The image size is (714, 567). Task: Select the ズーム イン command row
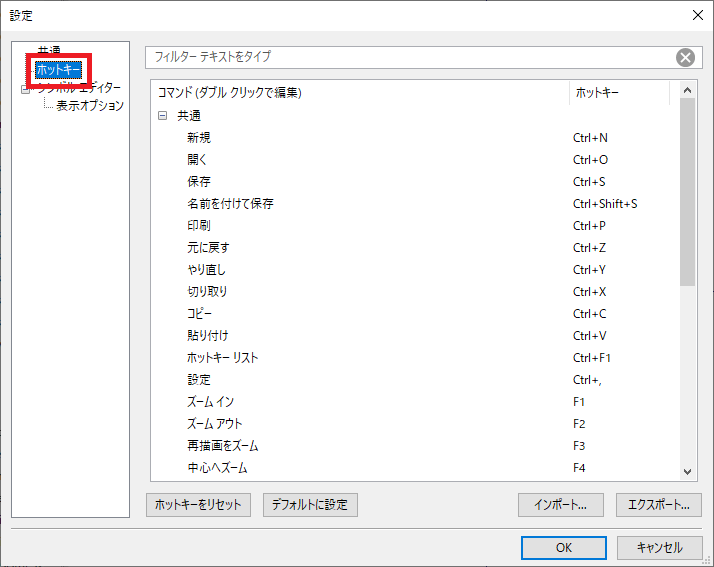(x=210, y=402)
